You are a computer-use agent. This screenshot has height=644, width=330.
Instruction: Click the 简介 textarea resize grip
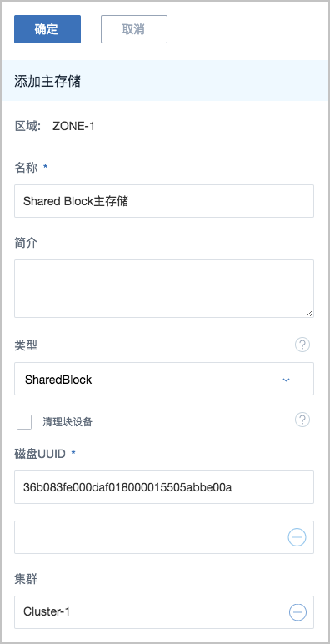(309, 313)
